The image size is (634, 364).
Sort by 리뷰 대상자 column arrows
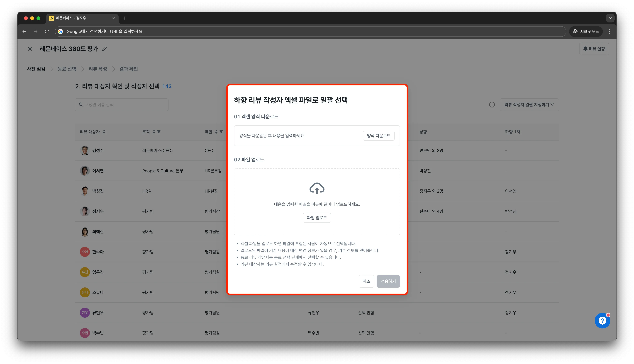coord(104,132)
